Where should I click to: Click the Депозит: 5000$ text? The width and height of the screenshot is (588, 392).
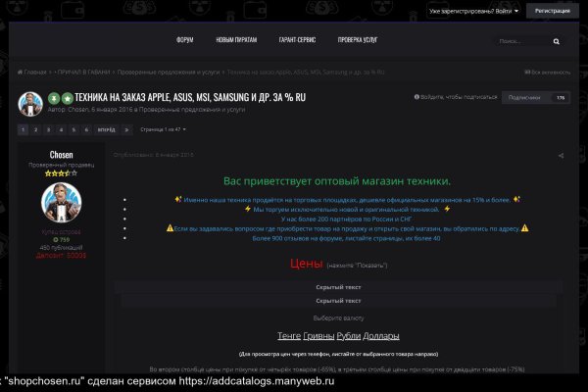coord(61,256)
